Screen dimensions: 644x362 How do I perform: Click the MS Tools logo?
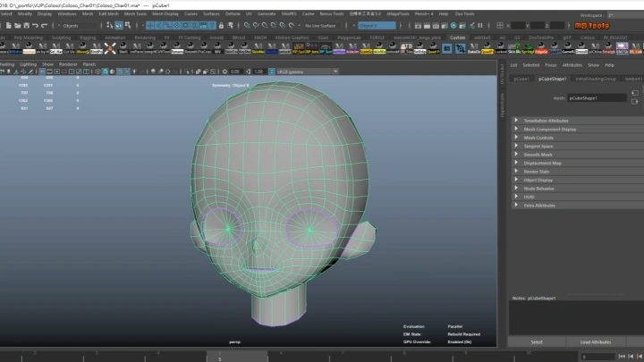pos(591,26)
